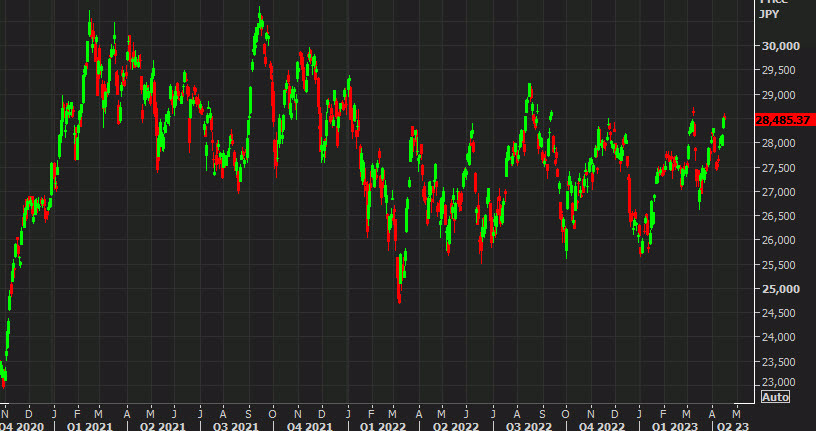Viewport: 816px width, 431px height.
Task: Click the 29,000 price axis label
Action: 781,95
